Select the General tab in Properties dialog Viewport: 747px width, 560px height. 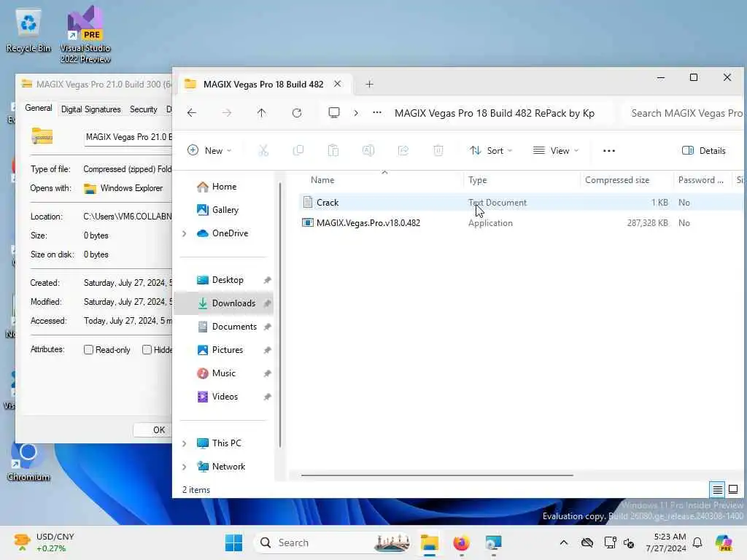click(x=39, y=109)
